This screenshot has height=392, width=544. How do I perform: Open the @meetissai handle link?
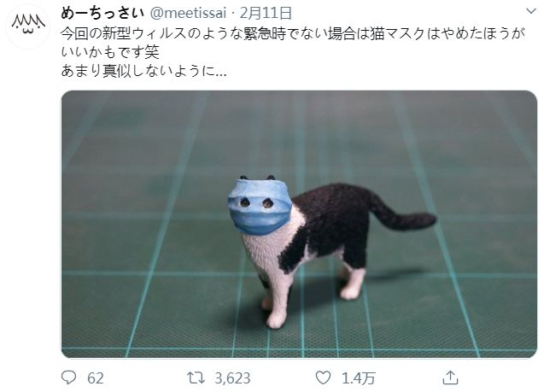click(x=188, y=13)
